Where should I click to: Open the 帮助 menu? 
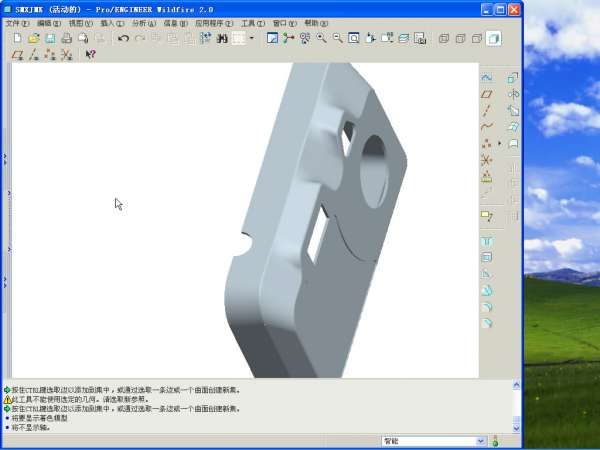(x=316, y=23)
